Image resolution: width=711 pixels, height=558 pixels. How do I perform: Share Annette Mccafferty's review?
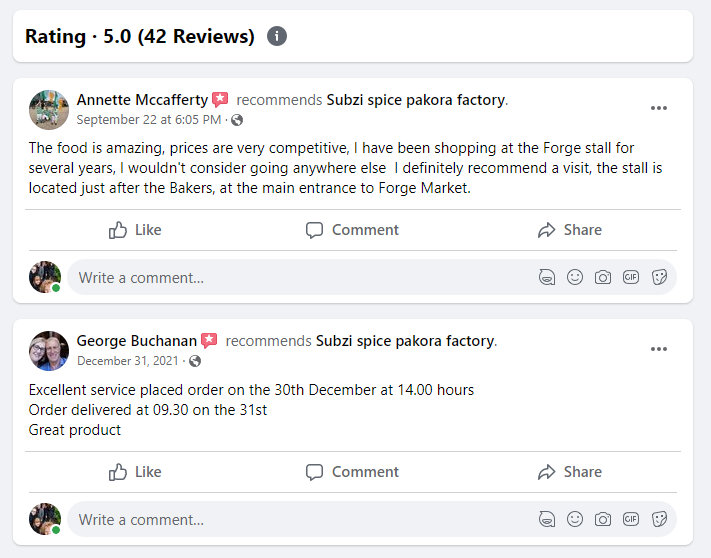tap(569, 230)
